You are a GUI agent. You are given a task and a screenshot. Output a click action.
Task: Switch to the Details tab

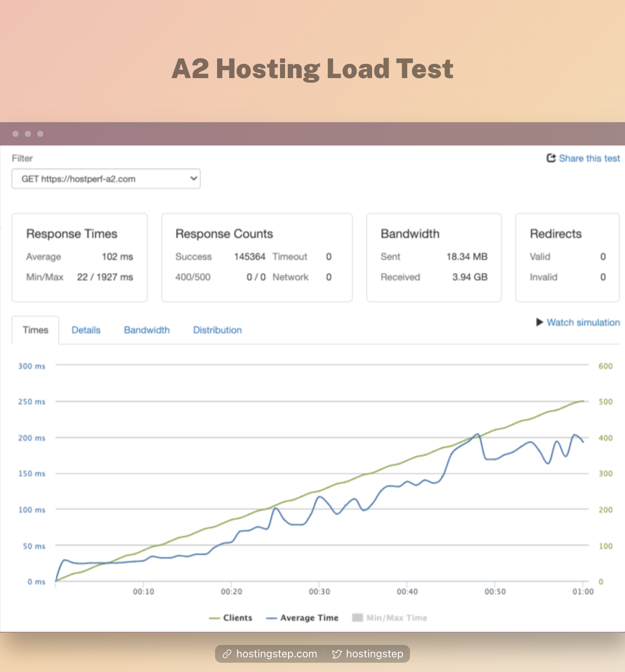pyautogui.click(x=86, y=330)
